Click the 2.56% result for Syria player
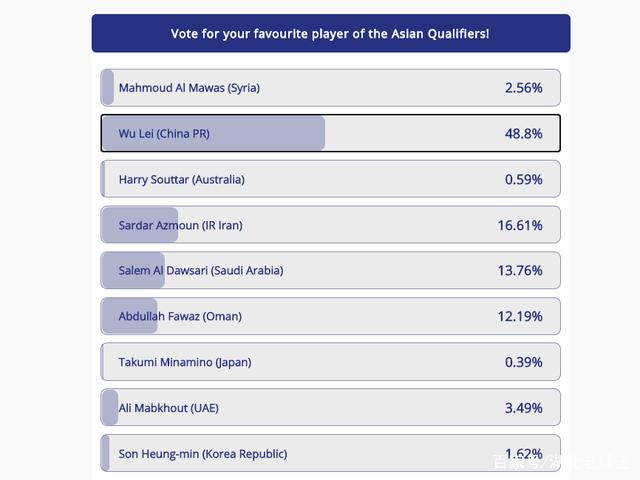This screenshot has height=480, width=640. coord(524,88)
